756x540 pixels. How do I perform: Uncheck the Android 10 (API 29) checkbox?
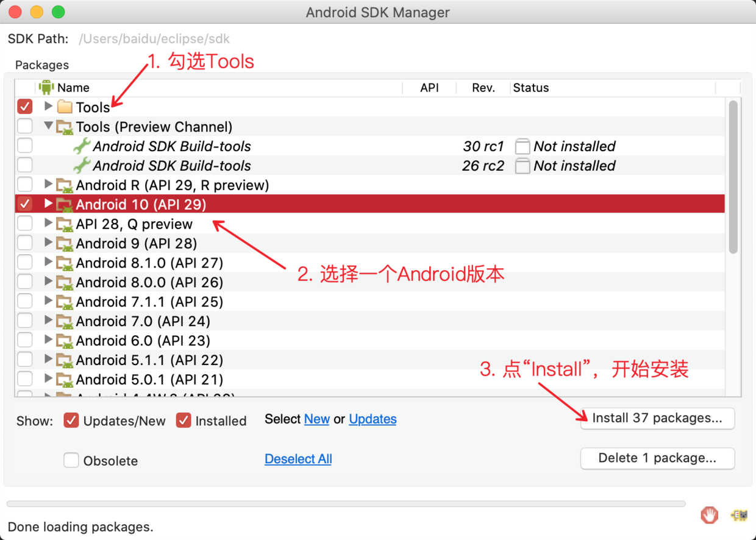tap(25, 204)
